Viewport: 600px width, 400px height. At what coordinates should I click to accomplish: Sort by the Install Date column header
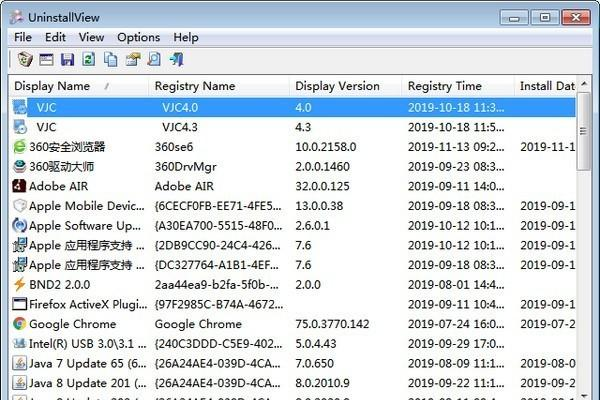tap(545, 86)
